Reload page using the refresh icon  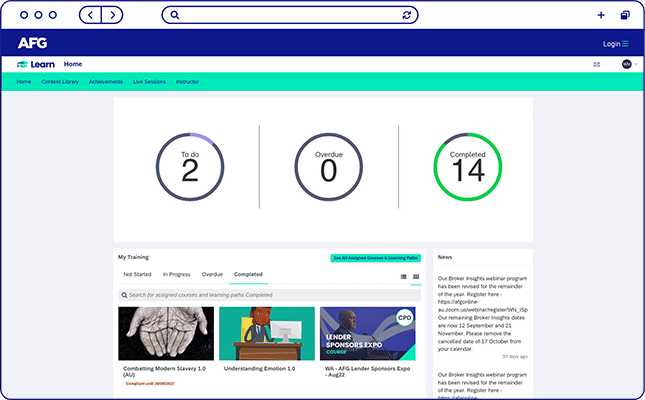click(406, 15)
